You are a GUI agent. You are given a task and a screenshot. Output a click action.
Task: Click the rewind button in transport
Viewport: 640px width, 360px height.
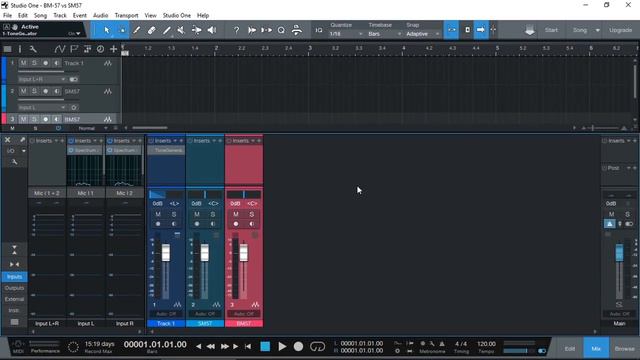point(211,347)
